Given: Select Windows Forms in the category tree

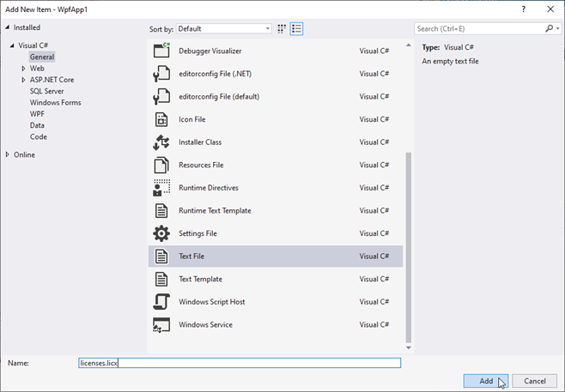Looking at the screenshot, I should [x=53, y=102].
